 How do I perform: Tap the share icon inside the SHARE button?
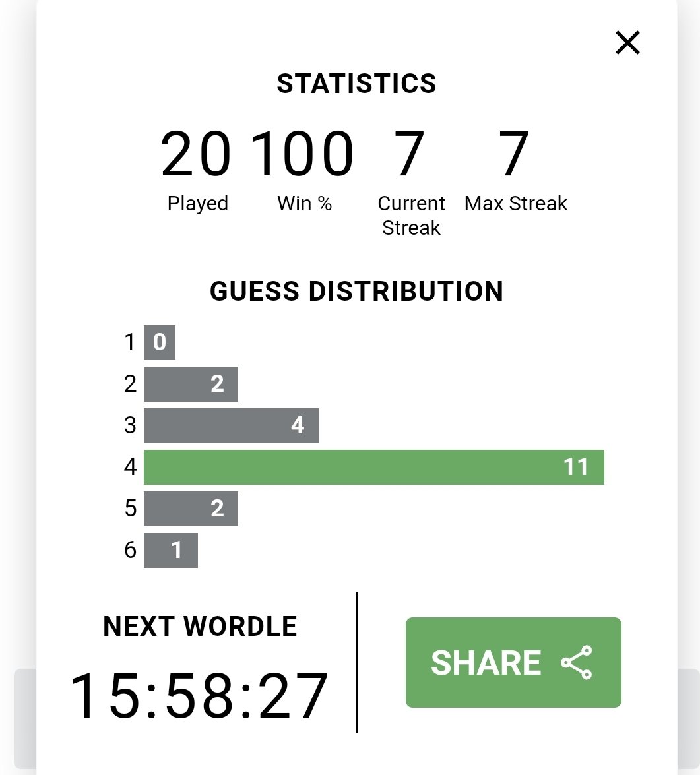577,662
